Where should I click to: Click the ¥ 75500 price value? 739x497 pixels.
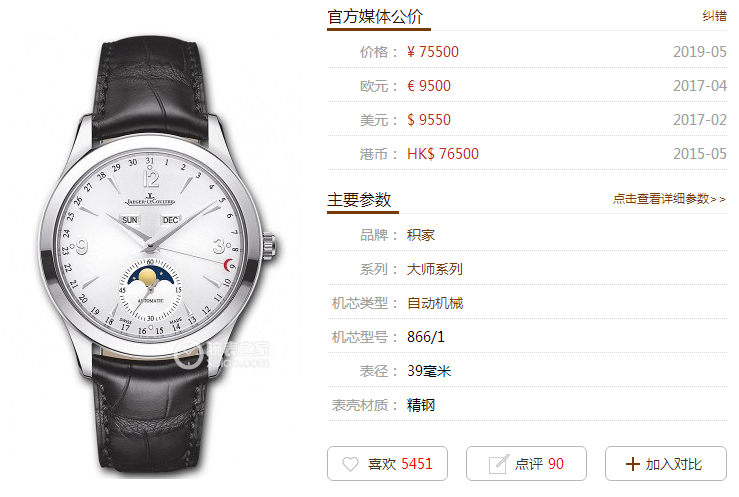(433, 52)
